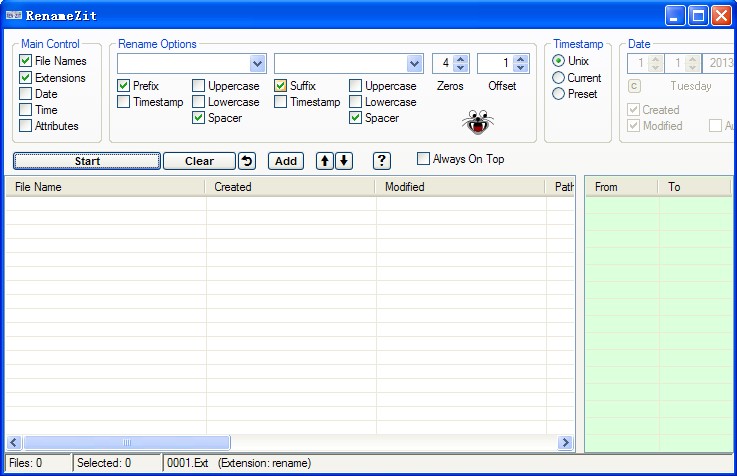The image size is (737, 476).
Task: Sort by the Modified column header
Action: [x=461, y=187]
